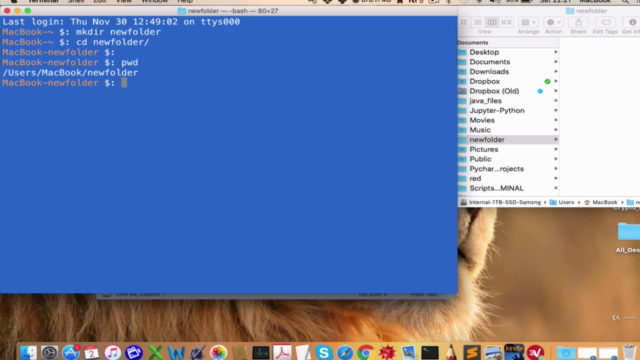The image size is (640, 360).
Task: Select the newfolder row in Finder
Action: point(508,140)
